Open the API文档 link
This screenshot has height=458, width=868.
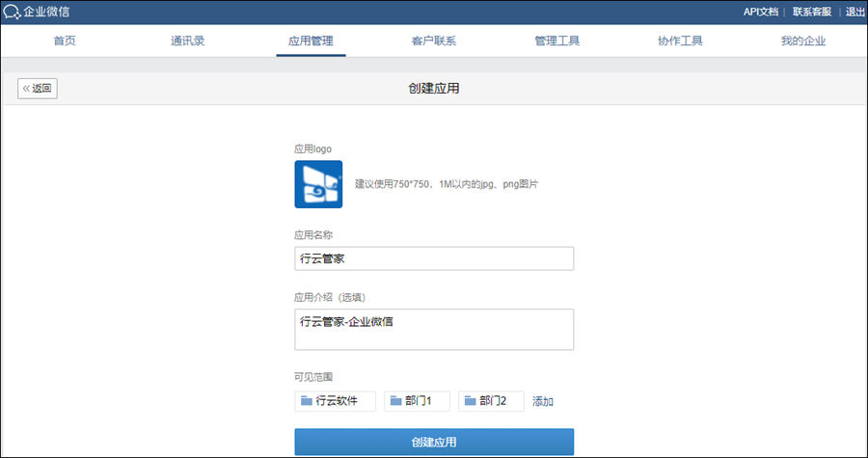[x=761, y=13]
